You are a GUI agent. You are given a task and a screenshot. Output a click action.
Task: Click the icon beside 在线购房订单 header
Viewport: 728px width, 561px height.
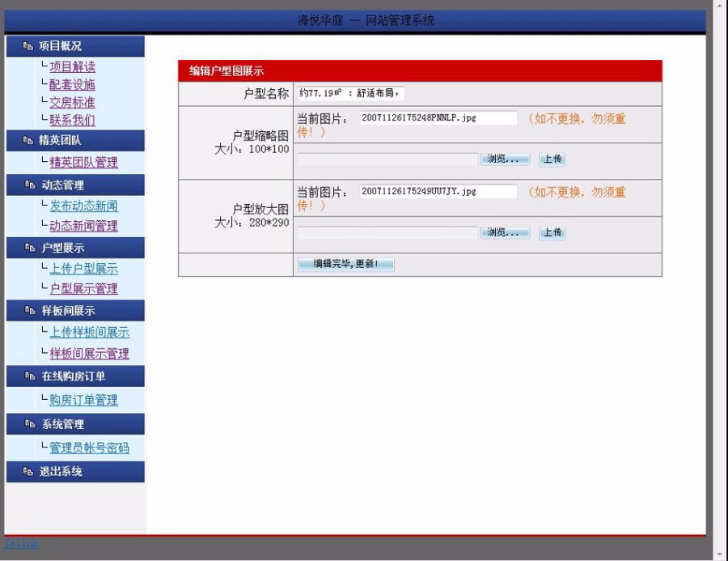[30, 376]
